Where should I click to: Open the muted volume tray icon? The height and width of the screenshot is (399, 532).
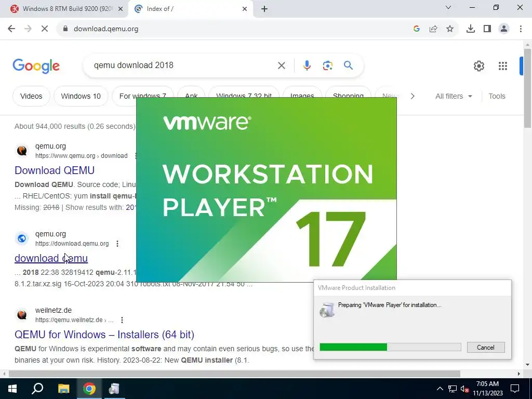(465, 389)
